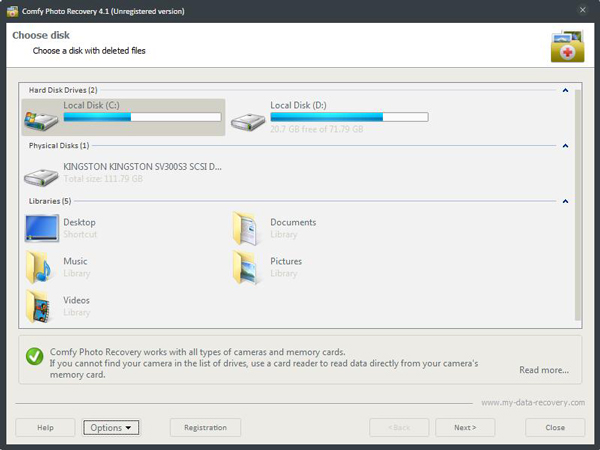Select the Videos library folder icon
This screenshot has height=450, width=600.
(x=38, y=307)
